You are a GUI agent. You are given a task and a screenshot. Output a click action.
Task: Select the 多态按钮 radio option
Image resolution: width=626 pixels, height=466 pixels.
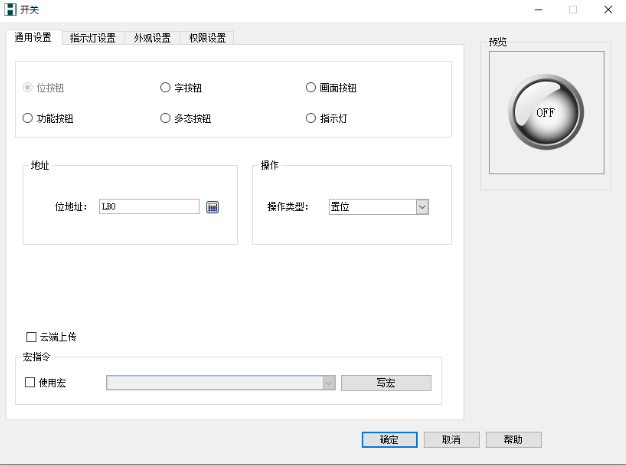[x=166, y=118]
